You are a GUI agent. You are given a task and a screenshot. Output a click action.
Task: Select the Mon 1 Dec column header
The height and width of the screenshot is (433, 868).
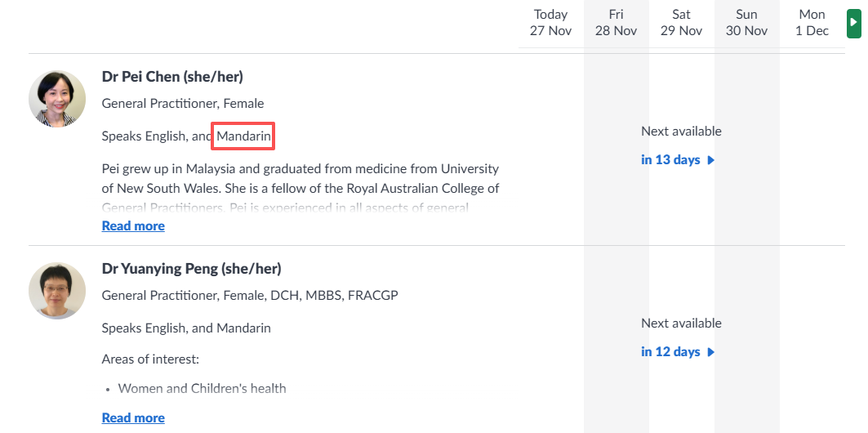[812, 23]
